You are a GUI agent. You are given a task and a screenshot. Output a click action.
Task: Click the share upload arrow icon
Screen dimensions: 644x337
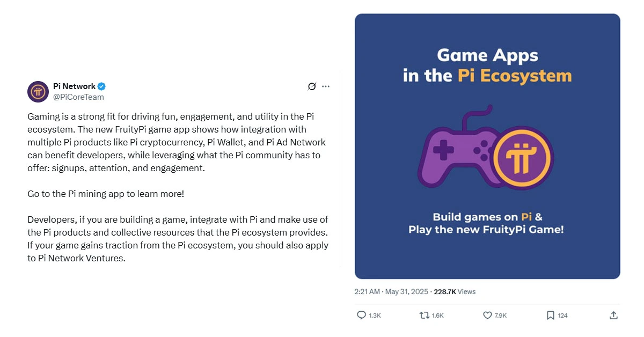coord(613,316)
